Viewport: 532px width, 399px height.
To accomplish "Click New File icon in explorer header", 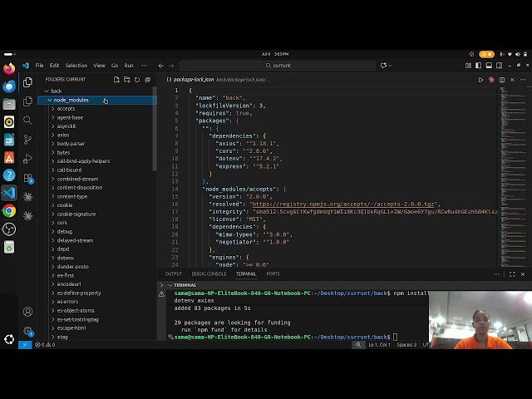I will coord(116,80).
